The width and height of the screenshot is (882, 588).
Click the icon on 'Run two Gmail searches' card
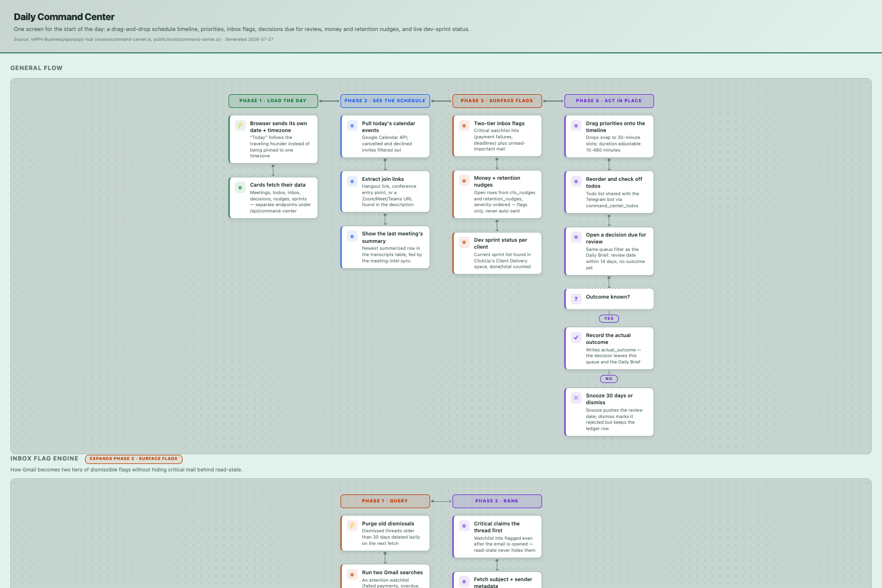pyautogui.click(x=352, y=575)
